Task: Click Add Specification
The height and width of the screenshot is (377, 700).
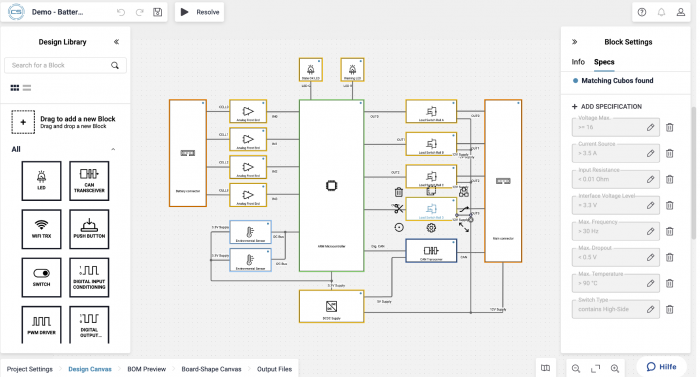Action: [x=607, y=106]
